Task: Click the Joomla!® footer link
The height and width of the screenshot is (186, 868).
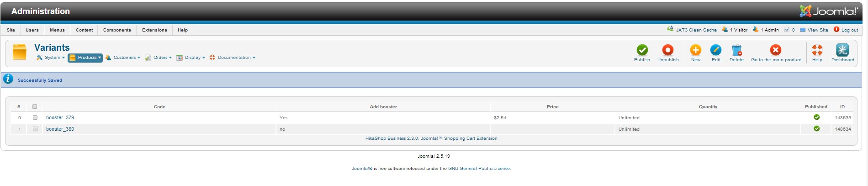Action: pos(362,169)
